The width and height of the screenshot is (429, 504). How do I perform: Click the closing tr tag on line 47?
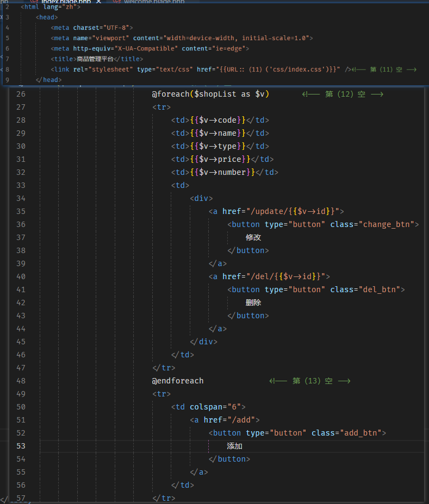(164, 368)
